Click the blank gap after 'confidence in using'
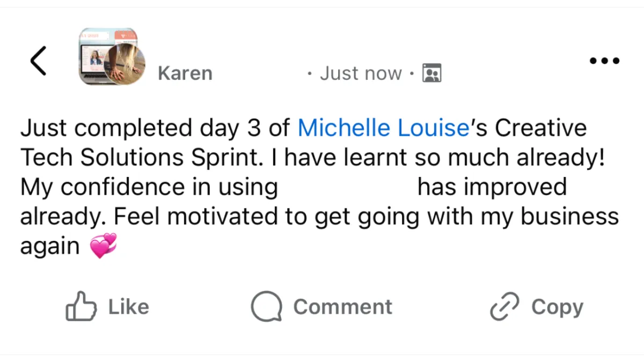This screenshot has width=644, height=362. point(347,187)
